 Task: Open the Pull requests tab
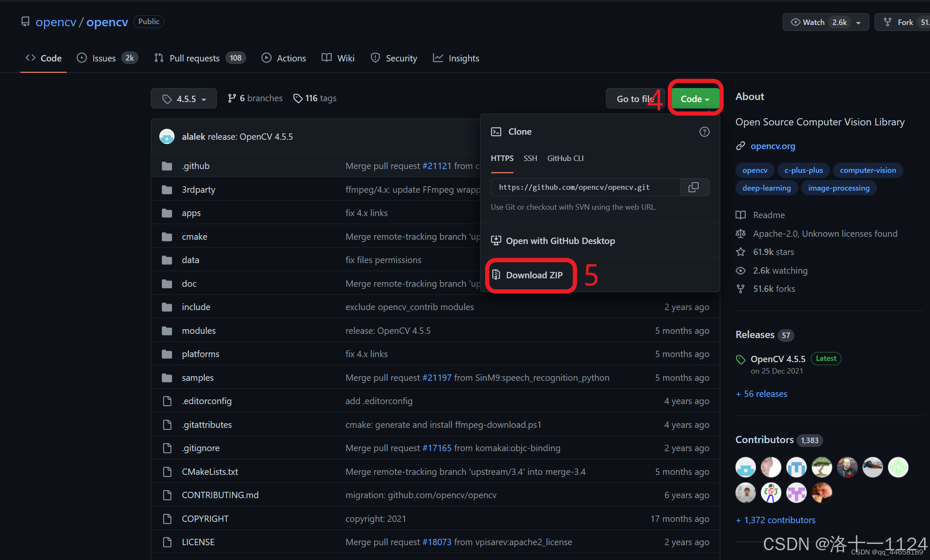pyautogui.click(x=194, y=58)
